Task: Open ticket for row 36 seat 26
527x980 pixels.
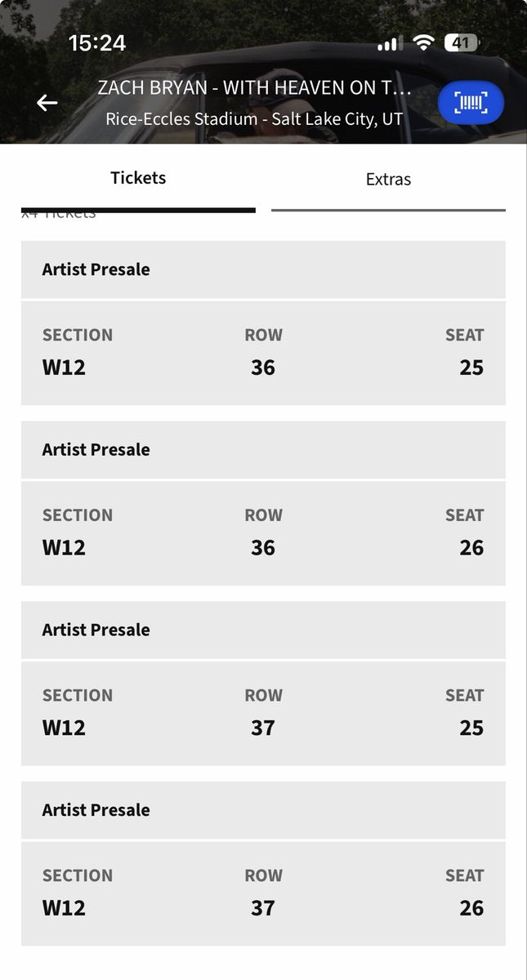Action: 263,533
